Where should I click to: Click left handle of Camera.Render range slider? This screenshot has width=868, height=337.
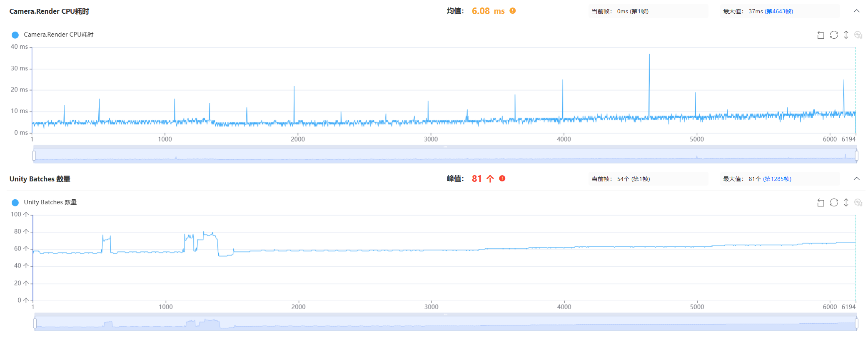click(x=34, y=156)
